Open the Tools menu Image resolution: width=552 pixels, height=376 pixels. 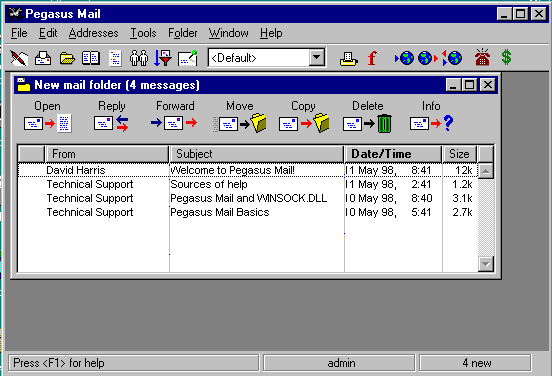point(143,33)
